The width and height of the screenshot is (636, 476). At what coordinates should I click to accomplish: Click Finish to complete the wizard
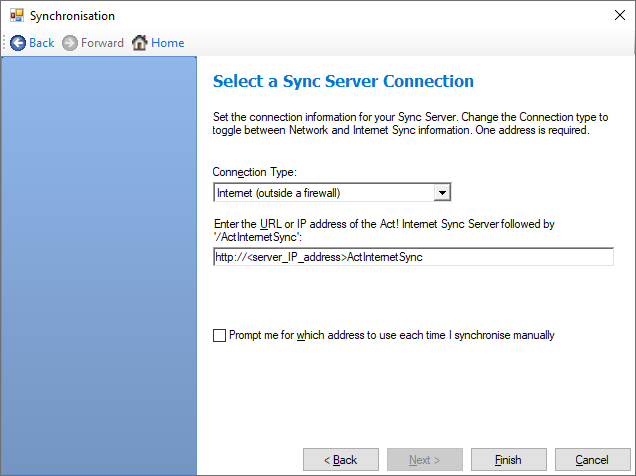509,460
